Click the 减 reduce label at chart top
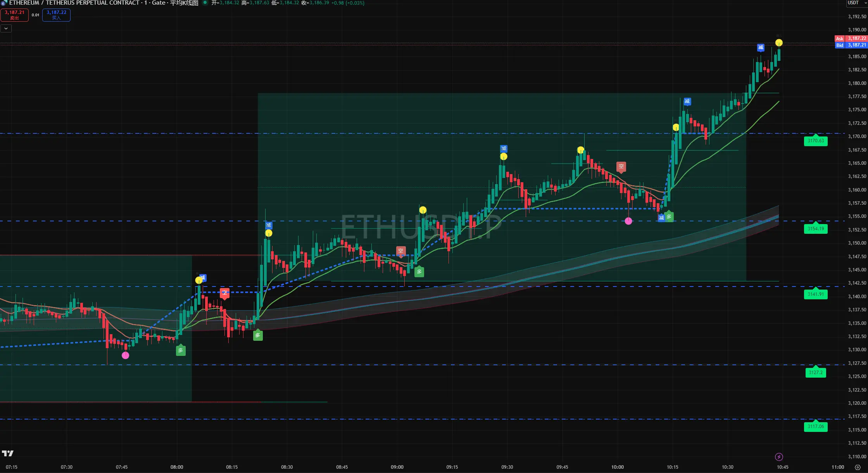868x473 pixels. tap(761, 48)
